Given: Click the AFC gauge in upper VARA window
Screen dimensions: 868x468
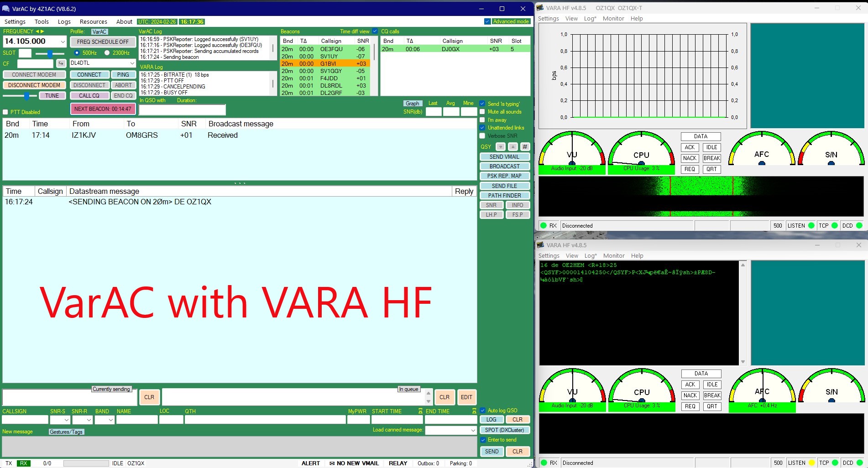Looking at the screenshot, I should click(762, 148).
